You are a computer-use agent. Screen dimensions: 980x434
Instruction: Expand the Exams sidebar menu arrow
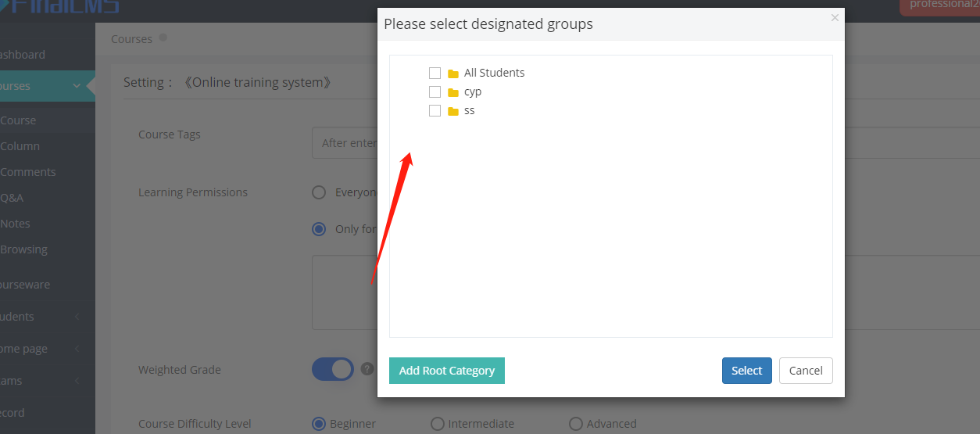point(77,381)
